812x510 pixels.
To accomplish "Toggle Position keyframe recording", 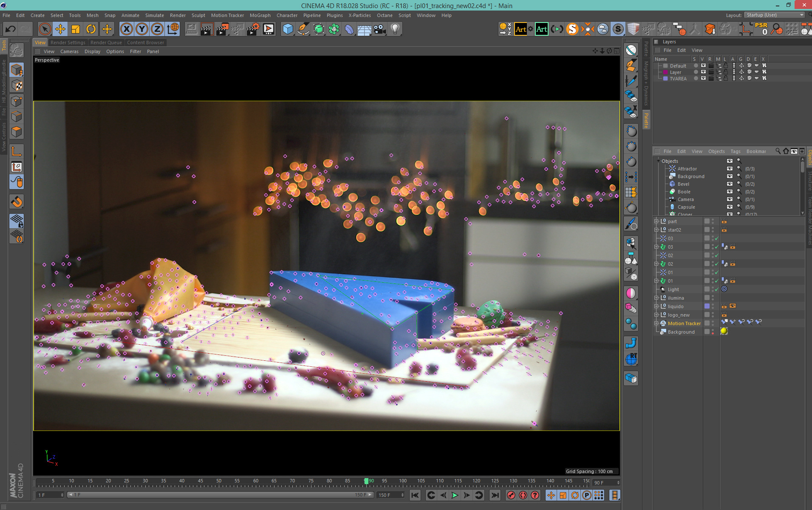I will tap(551, 495).
